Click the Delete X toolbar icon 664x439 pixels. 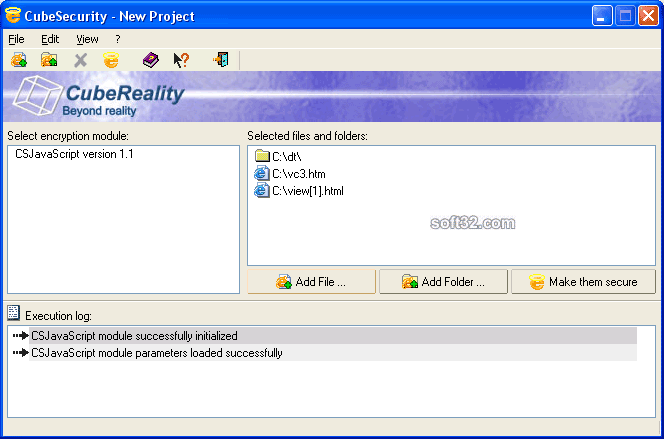pyautogui.click(x=80, y=60)
